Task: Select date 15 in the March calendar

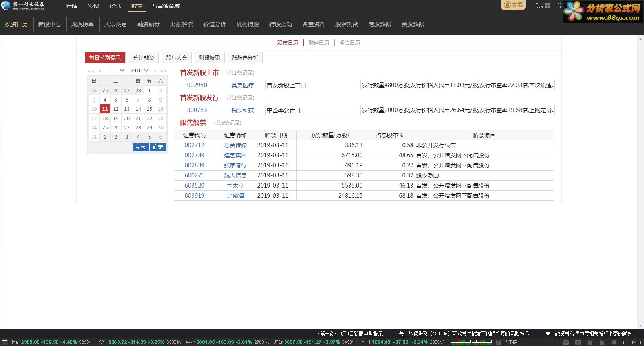Action: tap(149, 109)
